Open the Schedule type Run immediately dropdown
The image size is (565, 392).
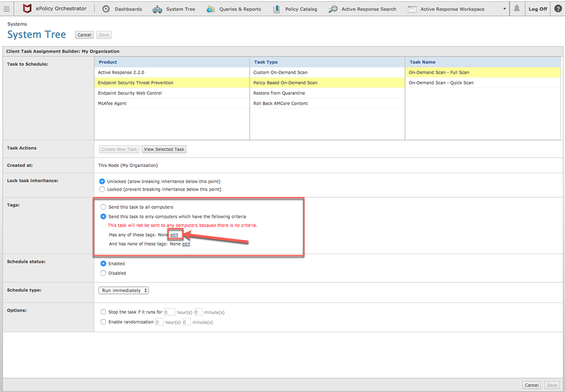124,291
